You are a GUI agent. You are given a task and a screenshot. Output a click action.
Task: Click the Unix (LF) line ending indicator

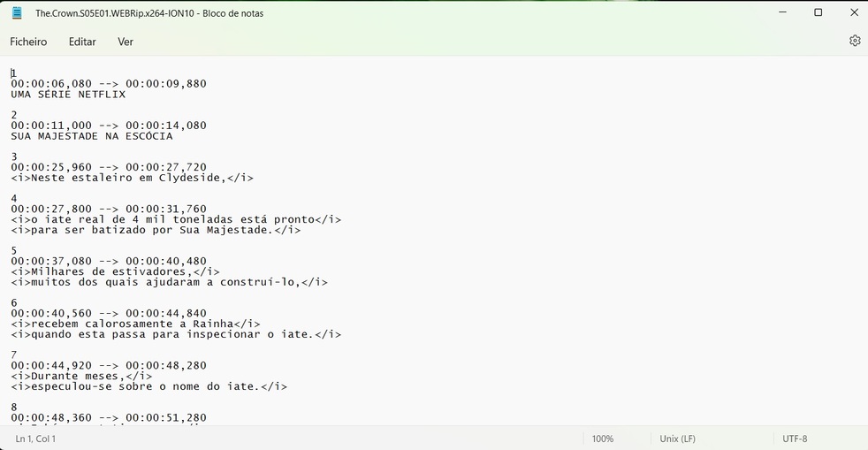677,439
